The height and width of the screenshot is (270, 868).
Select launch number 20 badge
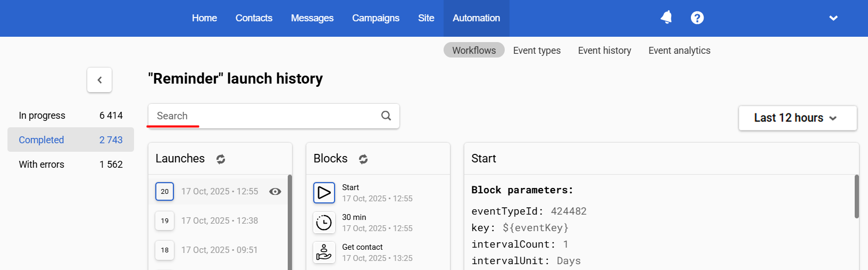pos(165,192)
